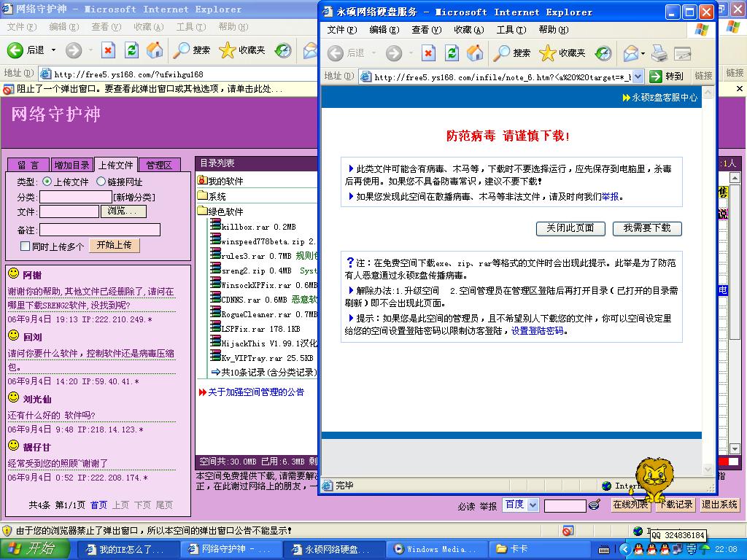The image size is (747, 560).
Task: Click Edit page icon in 永硕网络硬盘 toolbar
Action: point(682,54)
